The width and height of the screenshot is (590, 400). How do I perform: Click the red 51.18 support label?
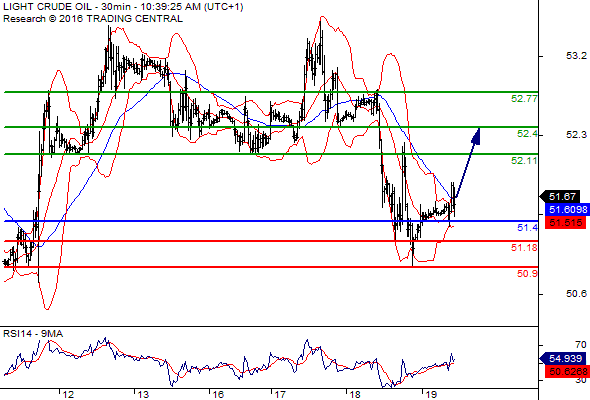pos(524,248)
